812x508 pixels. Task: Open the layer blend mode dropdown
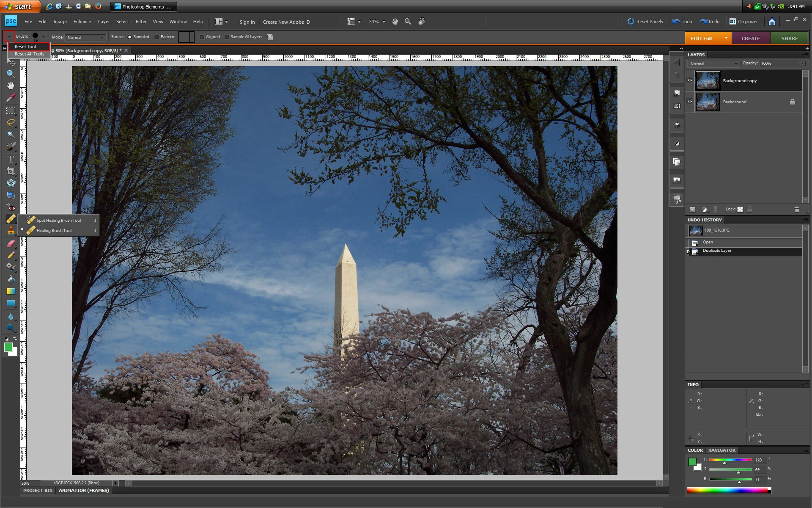[713, 63]
